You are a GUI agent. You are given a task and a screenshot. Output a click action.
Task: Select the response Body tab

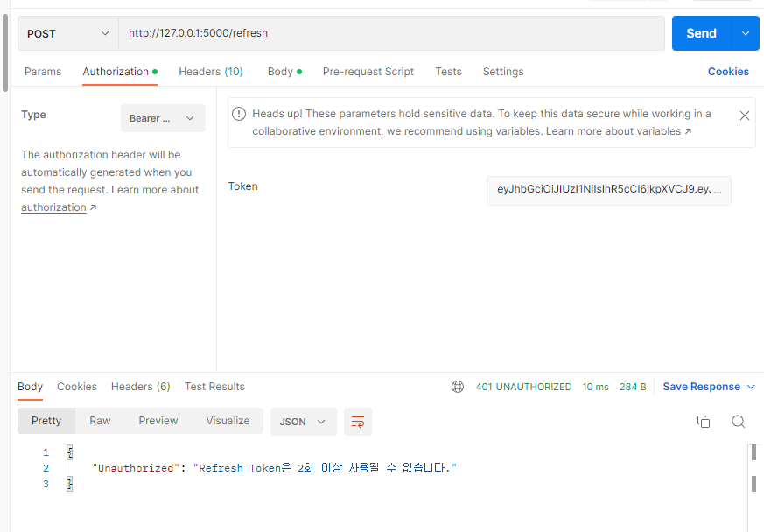pyautogui.click(x=31, y=387)
